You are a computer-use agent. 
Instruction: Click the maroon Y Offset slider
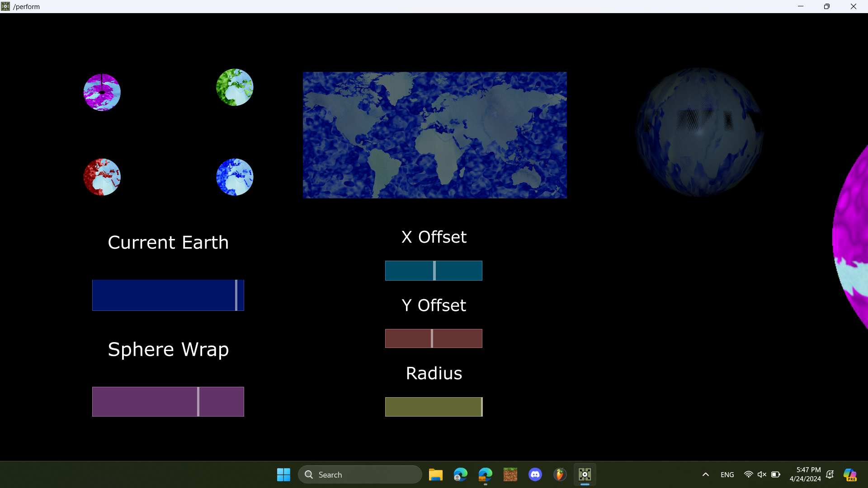coord(434,338)
